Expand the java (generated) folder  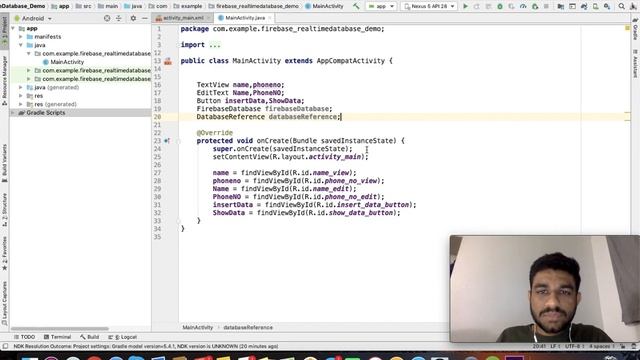click(21, 87)
